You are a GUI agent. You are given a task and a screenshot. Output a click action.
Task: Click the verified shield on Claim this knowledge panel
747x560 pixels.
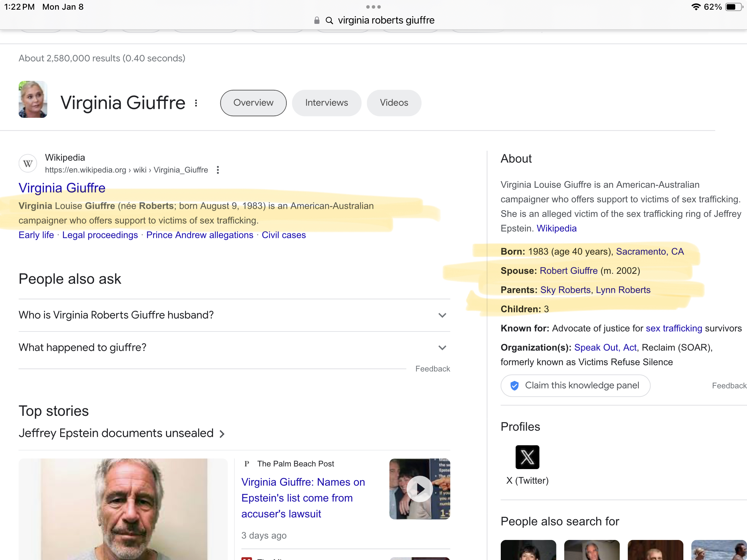[x=514, y=385]
